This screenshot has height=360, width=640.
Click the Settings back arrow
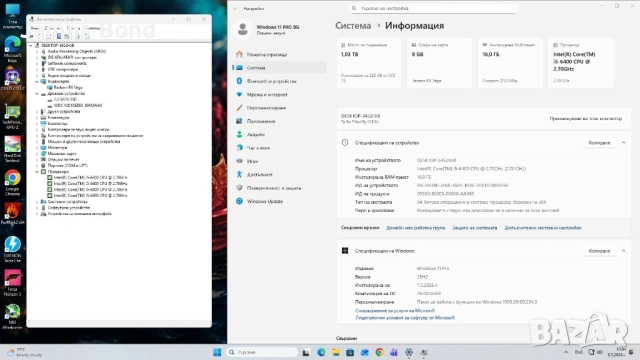[236, 9]
